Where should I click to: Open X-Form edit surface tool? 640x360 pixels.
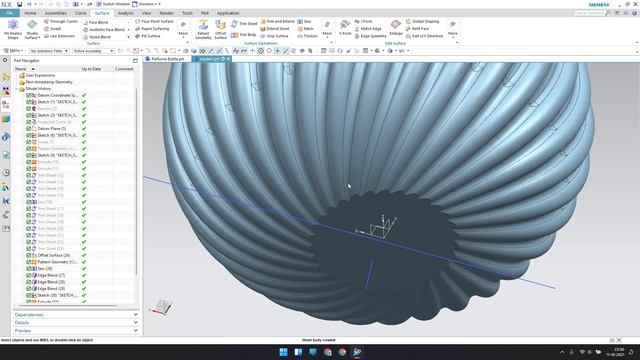pyautogui.click(x=345, y=28)
